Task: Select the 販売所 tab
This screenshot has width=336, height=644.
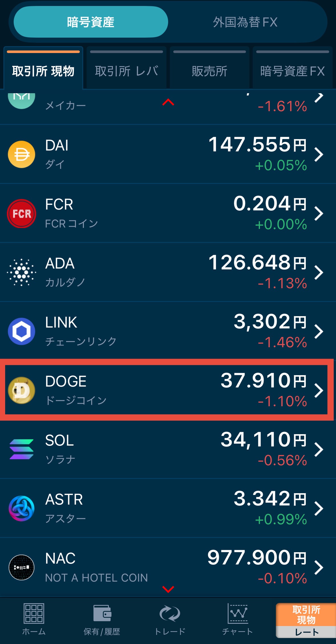Action: [209, 71]
